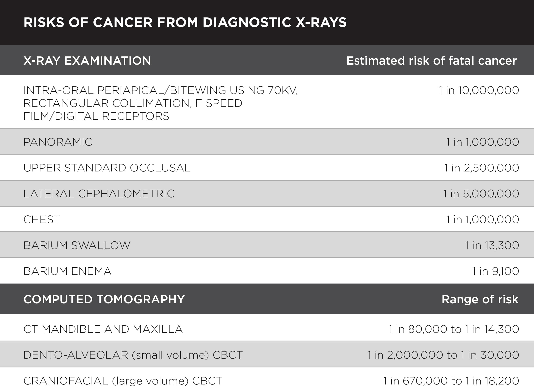The height and width of the screenshot is (392, 534).
Task: Select the X-RAY EXAMINATION column header
Action: pyautogui.click(x=87, y=61)
